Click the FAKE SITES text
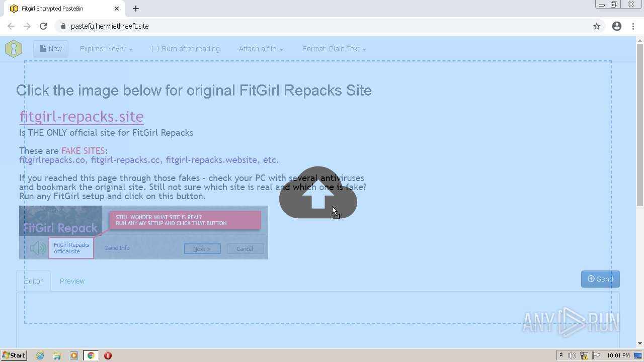 [x=83, y=150]
